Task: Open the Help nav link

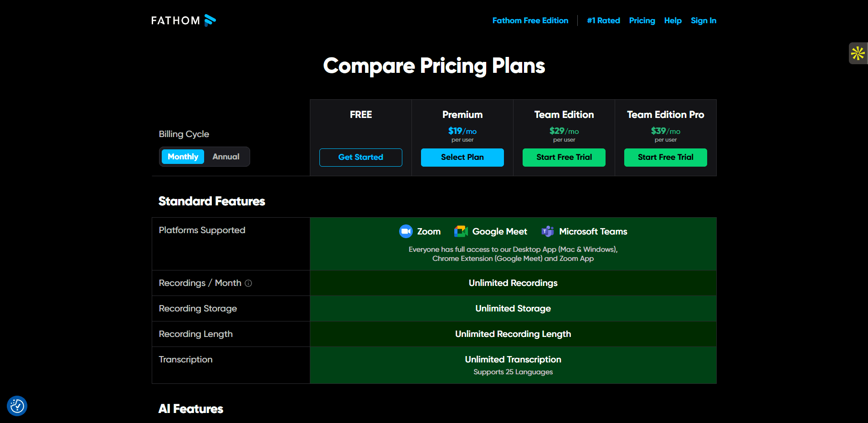Action: tap(673, 20)
